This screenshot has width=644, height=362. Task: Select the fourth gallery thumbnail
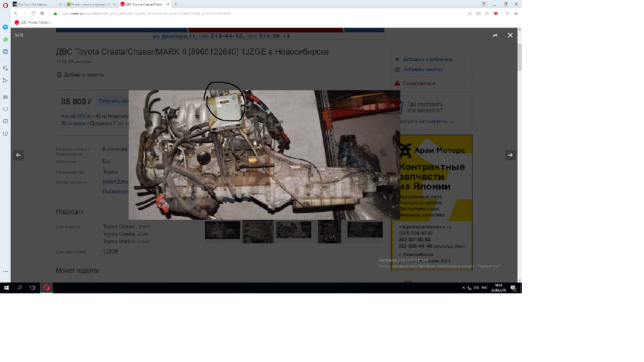330,231
